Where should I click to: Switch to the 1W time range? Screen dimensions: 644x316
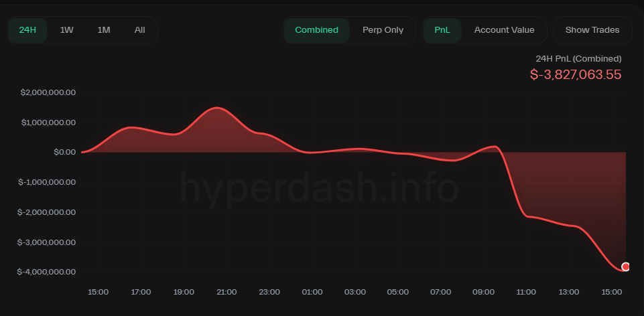point(66,30)
